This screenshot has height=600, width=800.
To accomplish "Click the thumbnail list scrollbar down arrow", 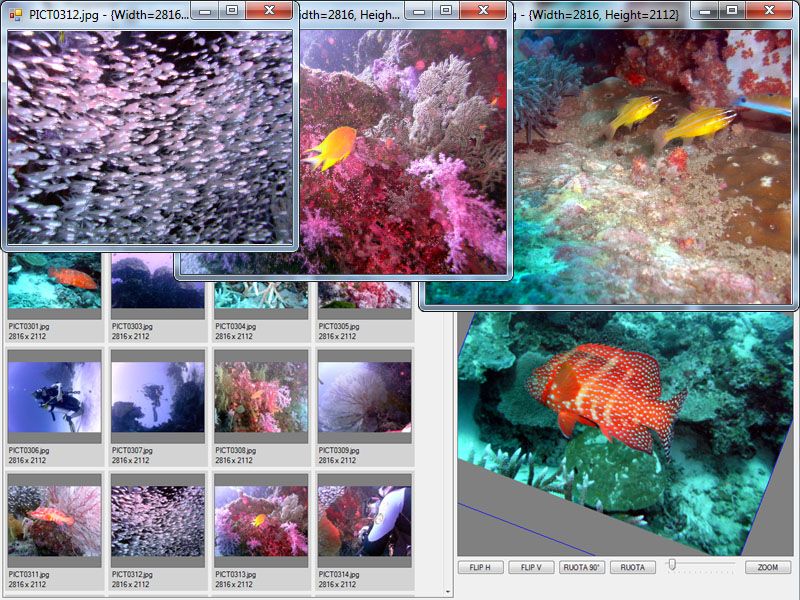I will coord(447,592).
